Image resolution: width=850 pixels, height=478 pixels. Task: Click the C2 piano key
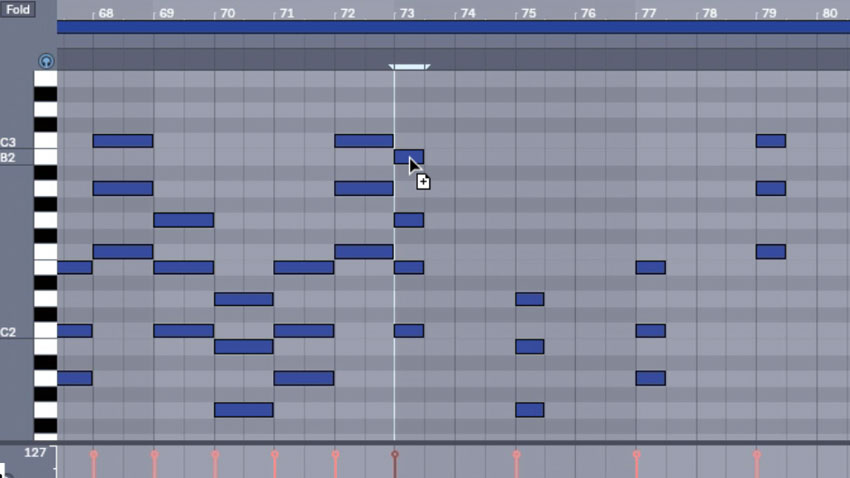pyautogui.click(x=46, y=331)
